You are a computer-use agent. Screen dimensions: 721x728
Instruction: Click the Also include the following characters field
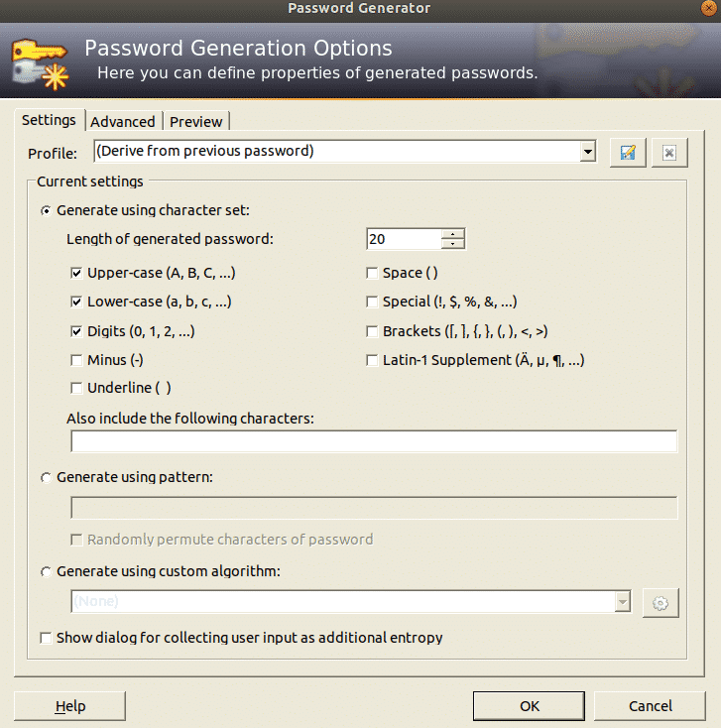coord(374,441)
